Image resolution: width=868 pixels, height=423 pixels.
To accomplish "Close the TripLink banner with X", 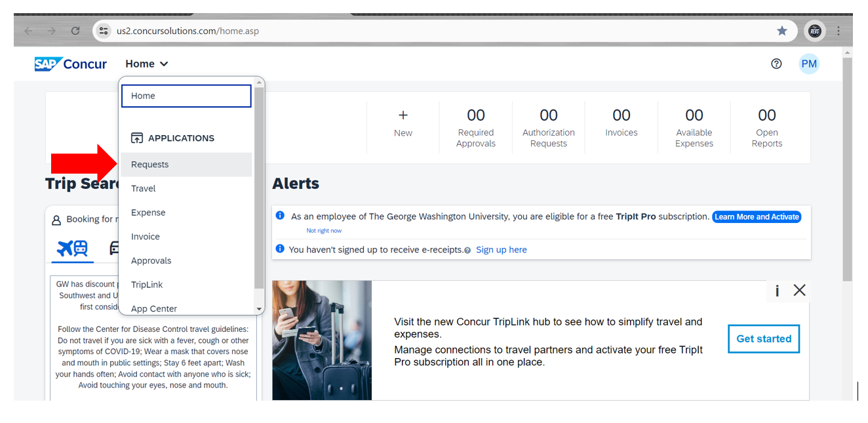I will [x=799, y=290].
